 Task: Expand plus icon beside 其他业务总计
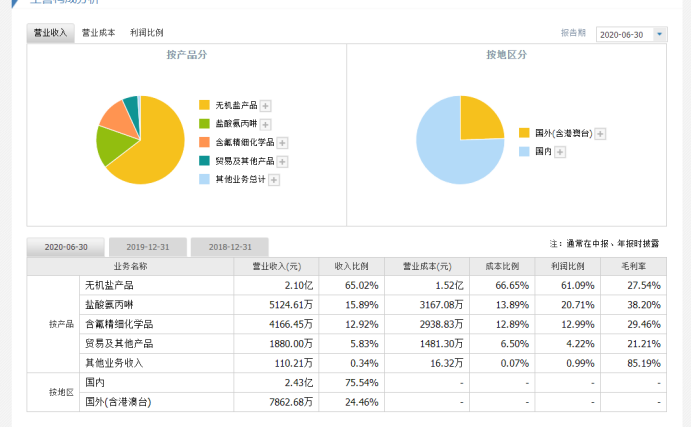click(273, 180)
